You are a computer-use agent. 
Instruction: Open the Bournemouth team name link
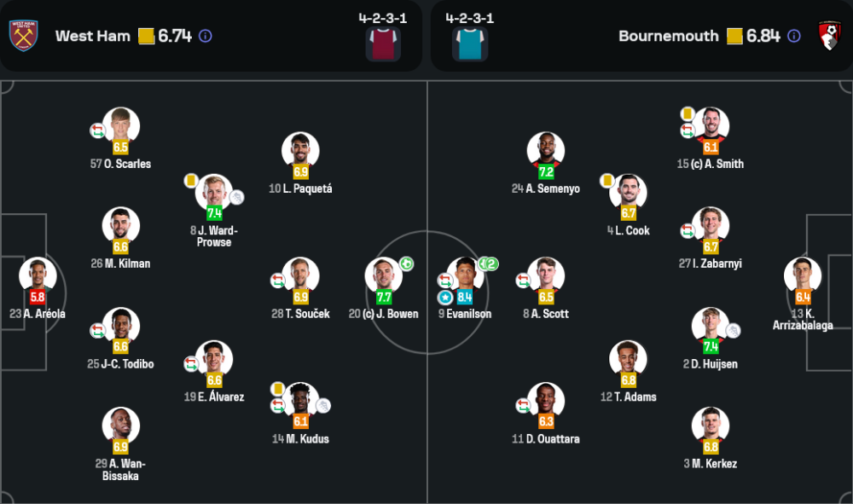click(669, 36)
